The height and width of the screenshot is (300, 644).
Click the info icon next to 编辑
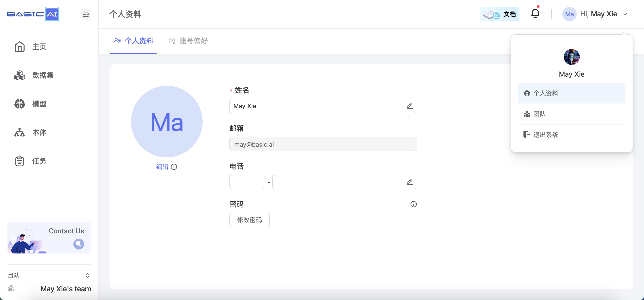pos(174,167)
